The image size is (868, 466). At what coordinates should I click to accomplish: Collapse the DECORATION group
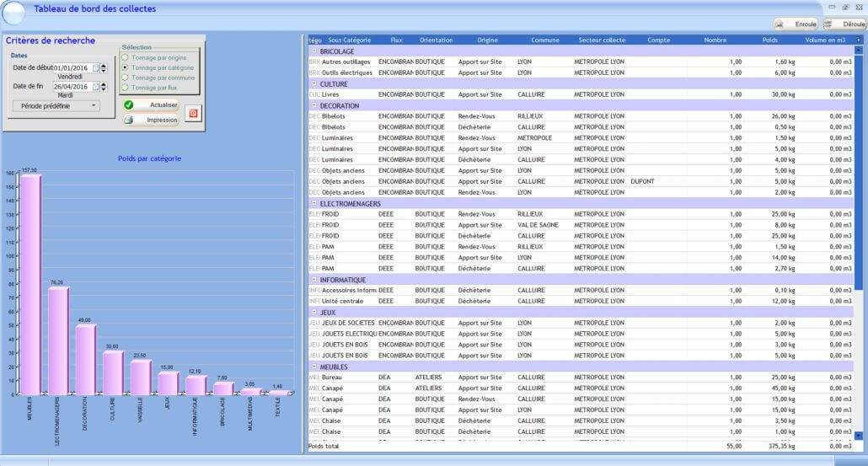click(313, 105)
